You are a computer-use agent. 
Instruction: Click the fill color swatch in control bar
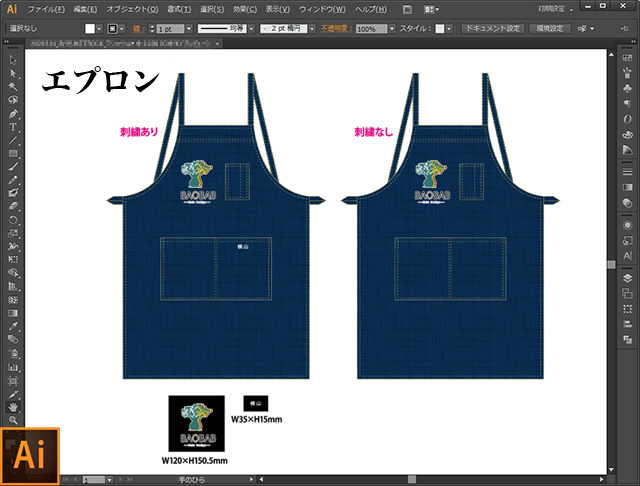point(88,29)
